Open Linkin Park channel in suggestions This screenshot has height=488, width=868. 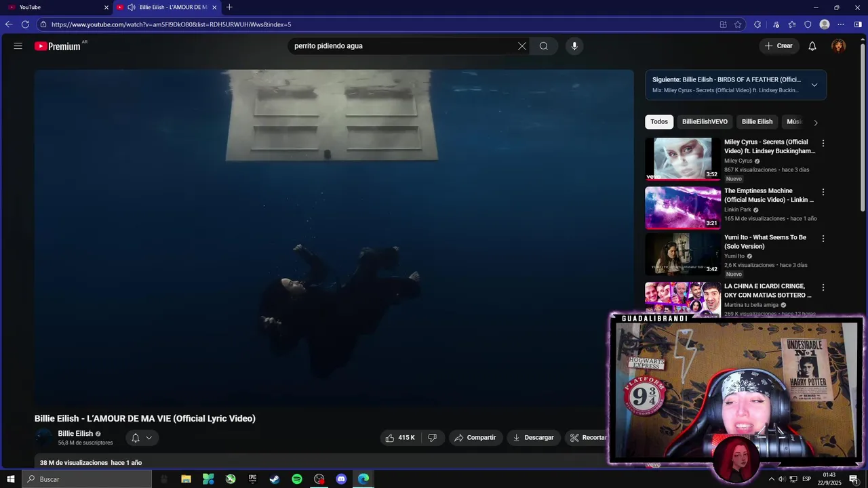coord(738,210)
